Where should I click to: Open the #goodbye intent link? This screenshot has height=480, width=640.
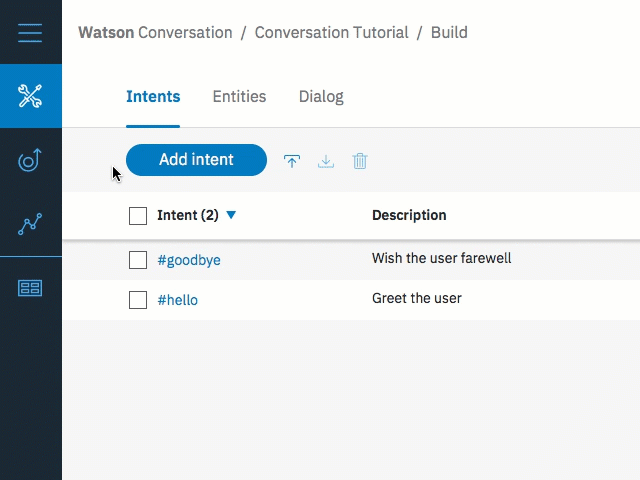click(189, 260)
